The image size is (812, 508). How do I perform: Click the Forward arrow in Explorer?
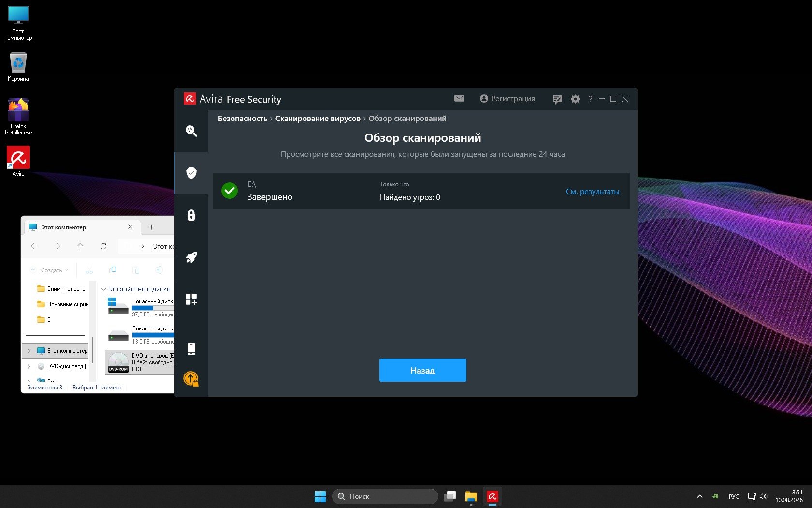tap(57, 246)
